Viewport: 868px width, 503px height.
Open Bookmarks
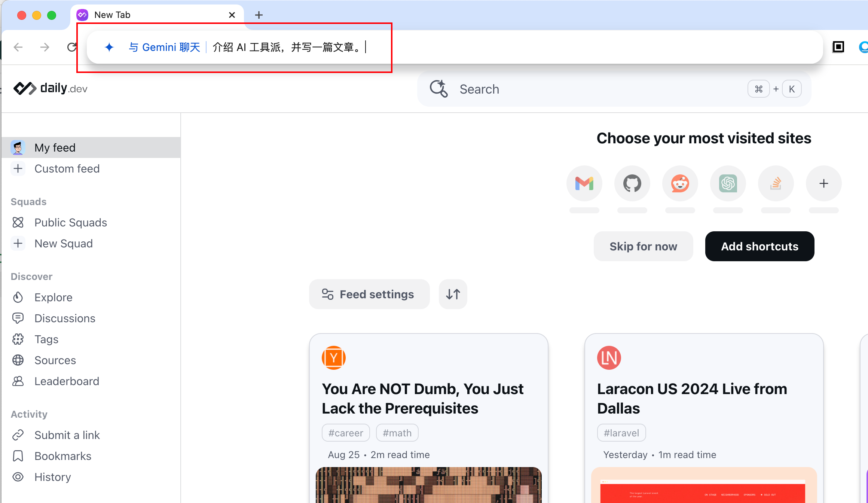tap(91, 456)
